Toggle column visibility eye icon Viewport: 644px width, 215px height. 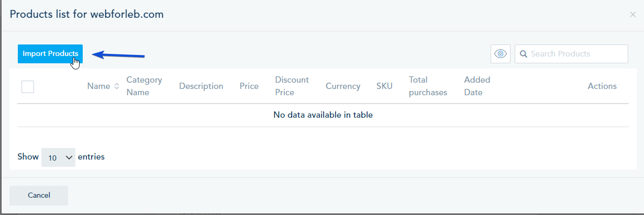pos(501,54)
